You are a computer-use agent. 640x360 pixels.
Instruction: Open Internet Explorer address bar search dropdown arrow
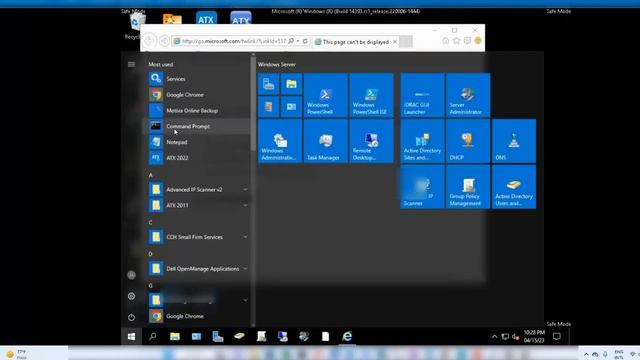298,41
